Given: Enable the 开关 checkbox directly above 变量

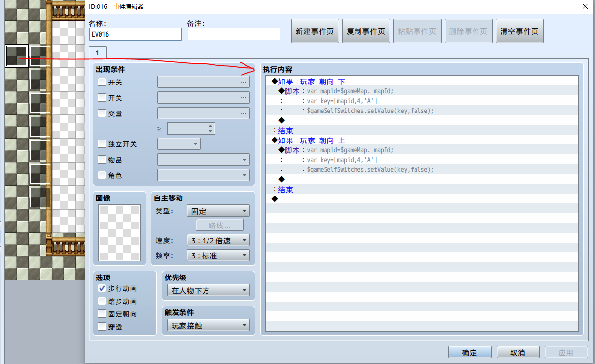Looking at the screenshot, I should [102, 98].
